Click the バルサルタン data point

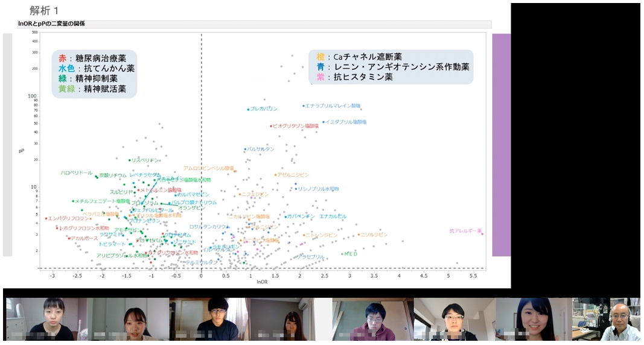[245, 149]
